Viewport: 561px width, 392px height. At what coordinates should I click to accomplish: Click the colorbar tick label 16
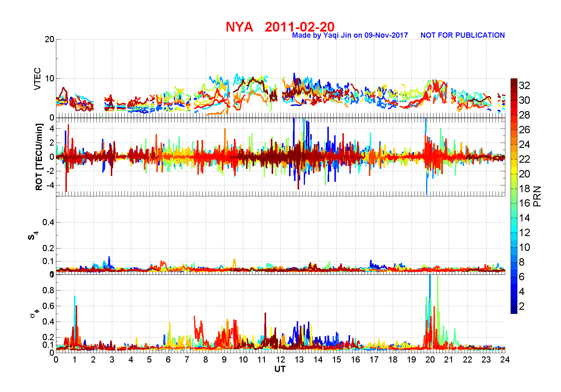coord(524,203)
